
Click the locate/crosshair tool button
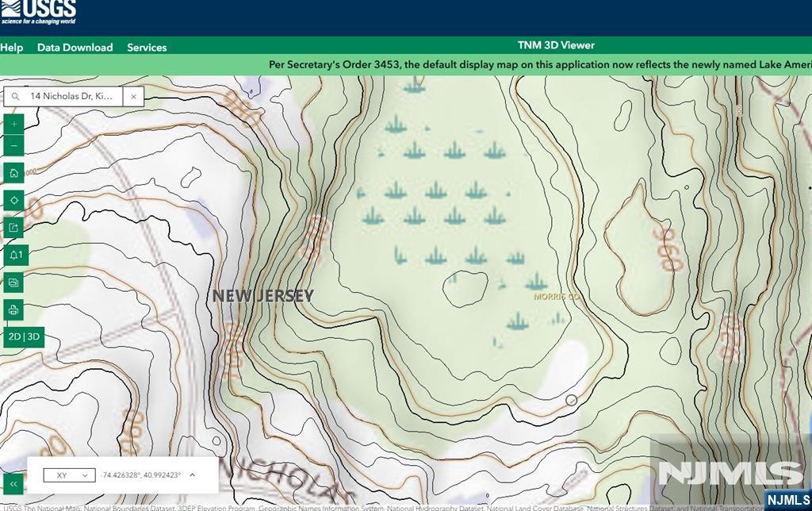(14, 200)
